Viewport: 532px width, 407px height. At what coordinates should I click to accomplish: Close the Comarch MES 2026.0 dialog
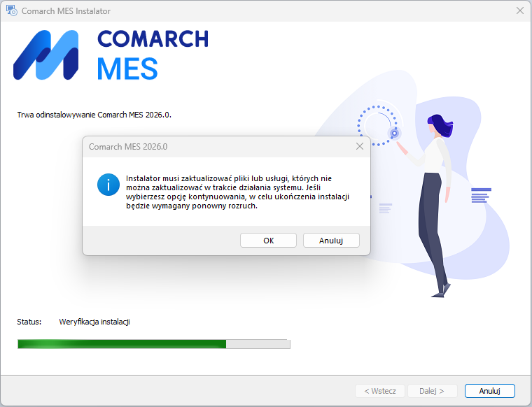pyautogui.click(x=359, y=146)
